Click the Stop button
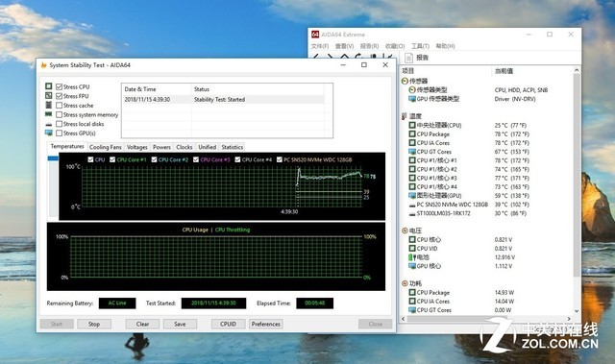 tap(94, 324)
